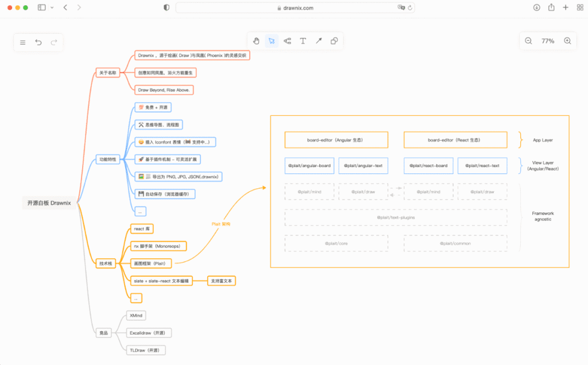
Task: Redo the last undone action
Action: (54, 42)
